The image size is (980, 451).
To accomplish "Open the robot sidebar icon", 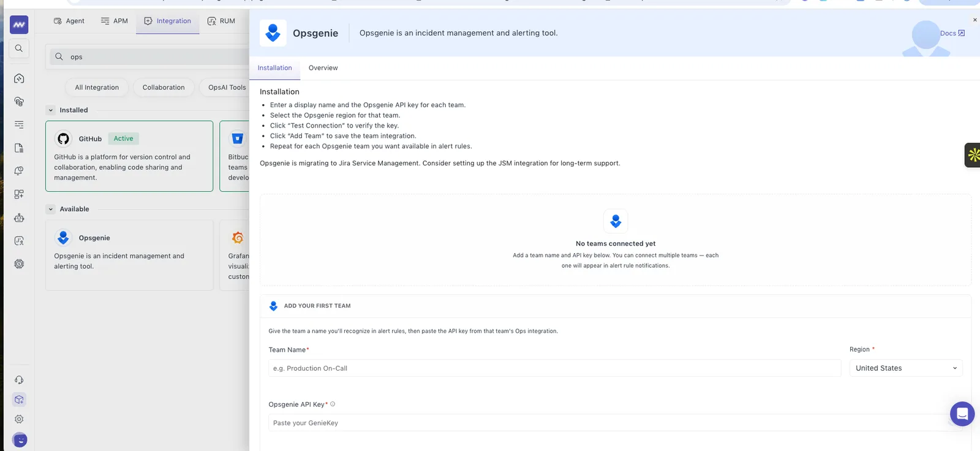I will click(x=19, y=218).
